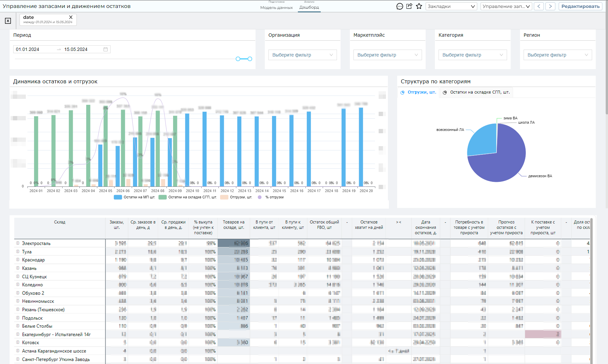This screenshot has height=364, width=608.
Task: Go to next sheet with right arrow
Action: pos(550,6)
